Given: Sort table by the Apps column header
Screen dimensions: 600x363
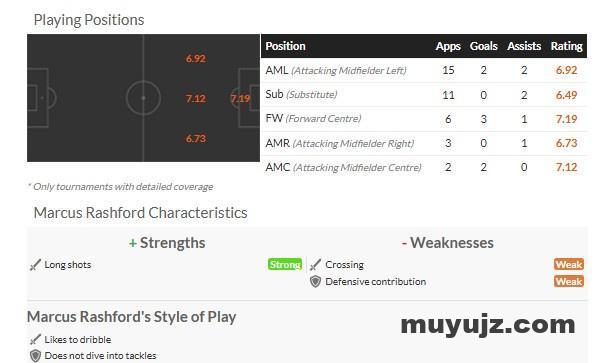Looking at the screenshot, I should click(448, 46).
